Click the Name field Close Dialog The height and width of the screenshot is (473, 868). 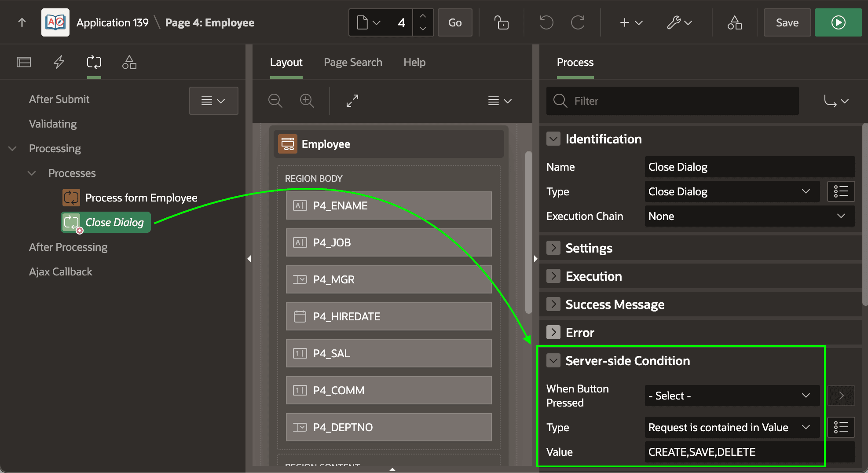pyautogui.click(x=750, y=167)
